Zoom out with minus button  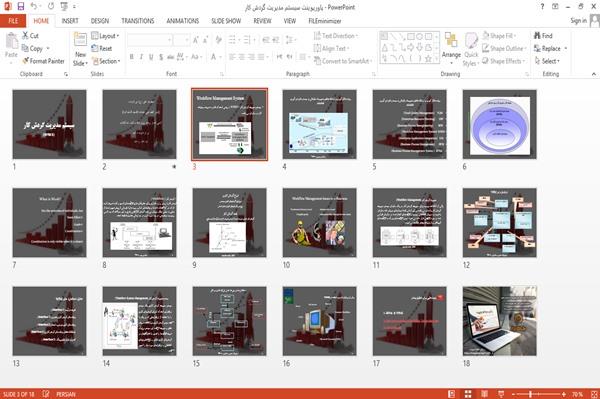514,394
